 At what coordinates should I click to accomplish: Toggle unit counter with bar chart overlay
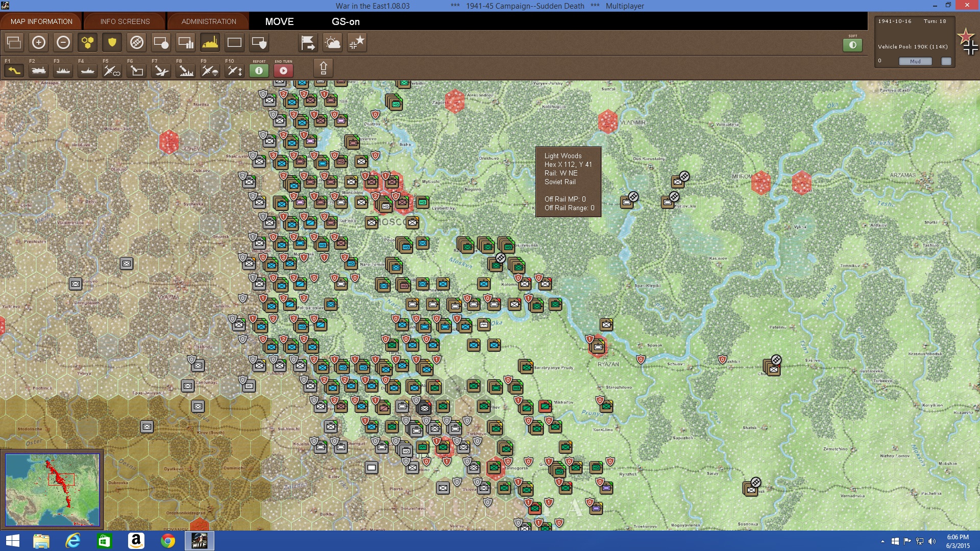coord(185,42)
